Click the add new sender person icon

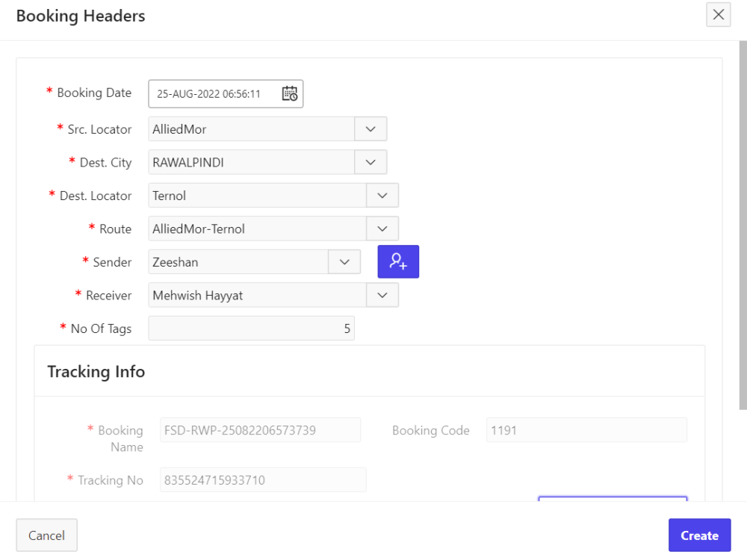pyautogui.click(x=398, y=261)
